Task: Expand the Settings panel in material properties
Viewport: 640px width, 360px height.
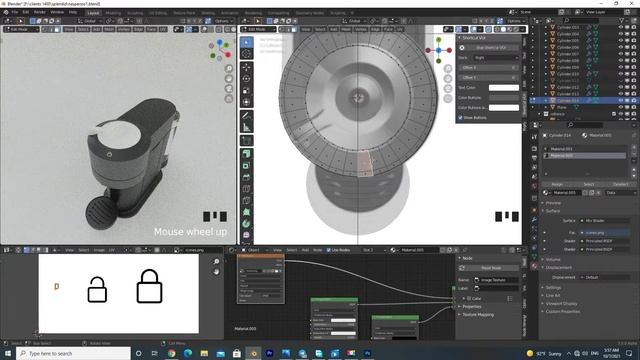Action: tap(553, 287)
